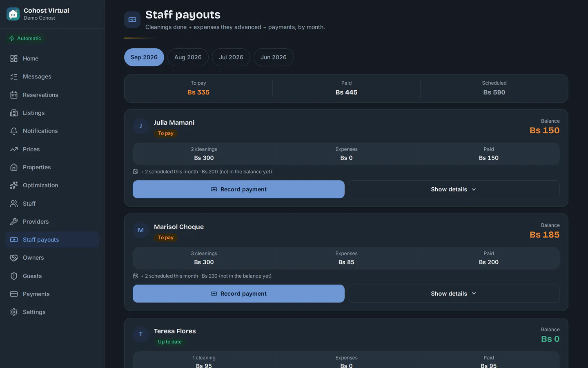The width and height of the screenshot is (588, 368).
Task: Click Julia Mamani's J avatar
Action: (140, 126)
